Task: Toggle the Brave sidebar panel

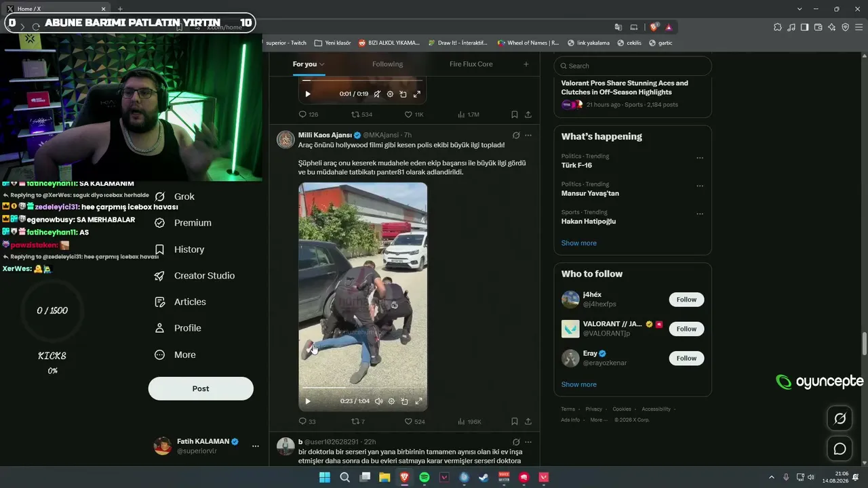Action: click(x=804, y=27)
